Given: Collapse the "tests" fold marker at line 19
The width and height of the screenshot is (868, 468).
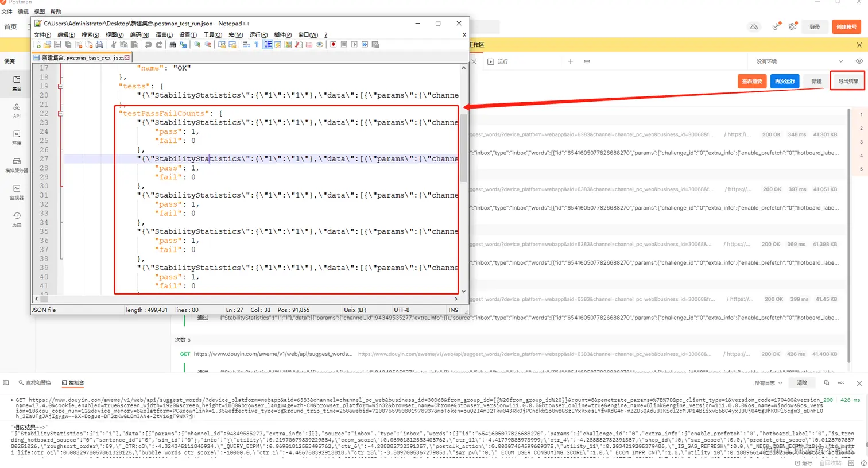Looking at the screenshot, I should pos(60,86).
